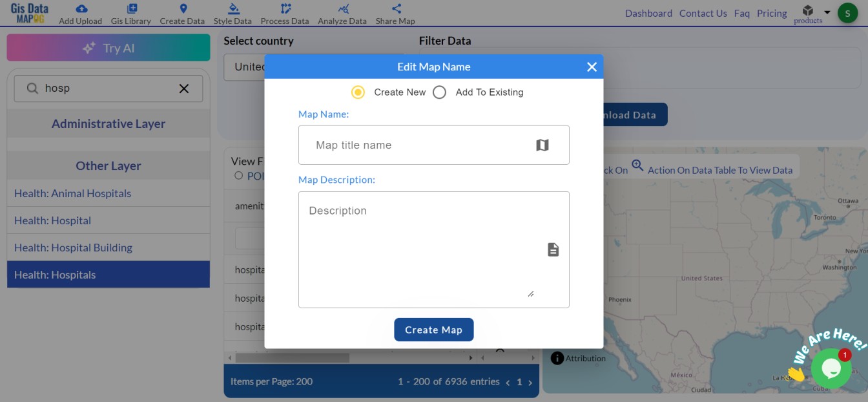Click the Create Map button

pos(433,330)
